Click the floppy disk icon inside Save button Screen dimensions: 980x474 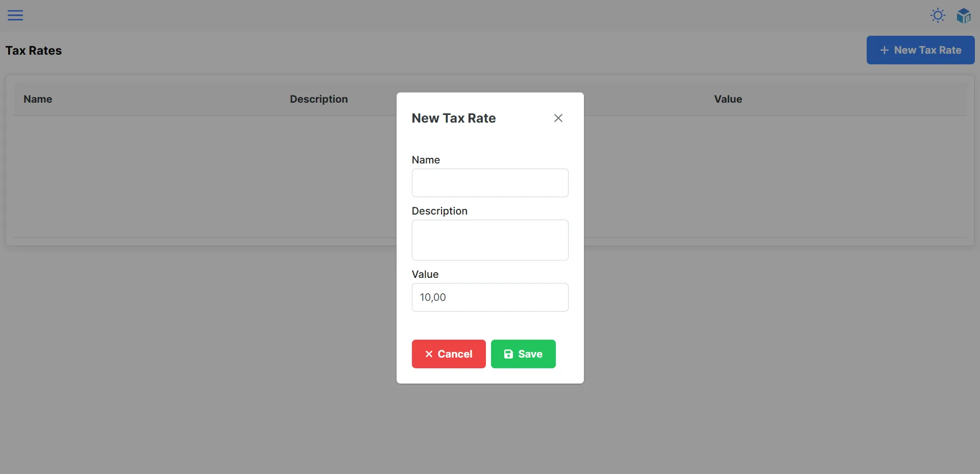click(508, 354)
